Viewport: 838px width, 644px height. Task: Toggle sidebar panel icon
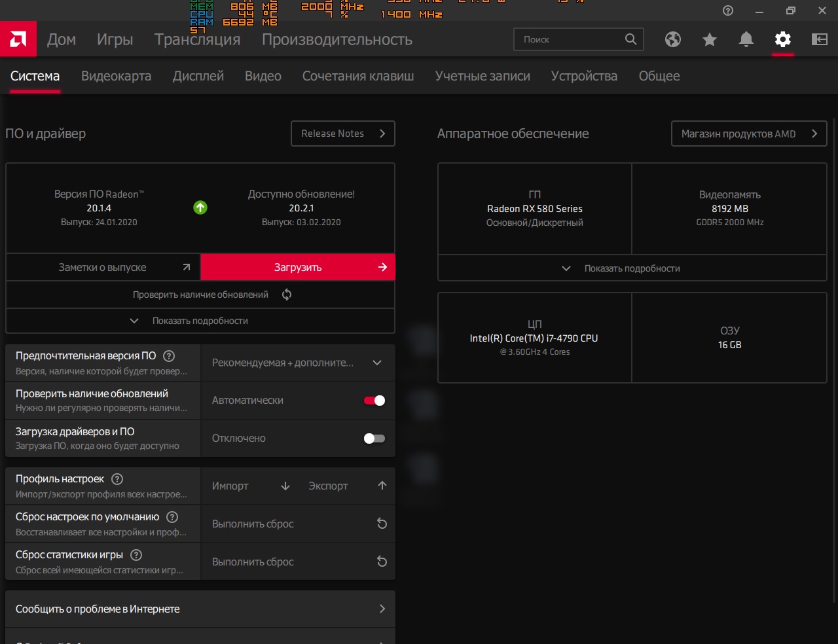coord(820,39)
